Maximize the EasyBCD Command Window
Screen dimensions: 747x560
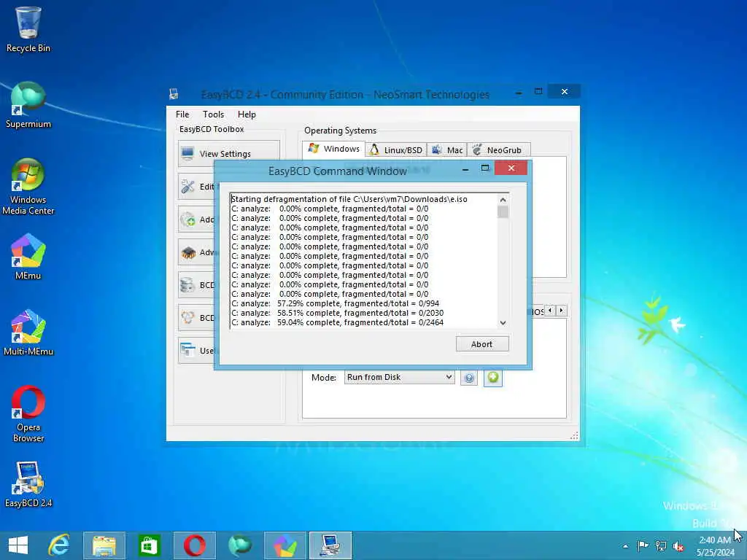485,168
